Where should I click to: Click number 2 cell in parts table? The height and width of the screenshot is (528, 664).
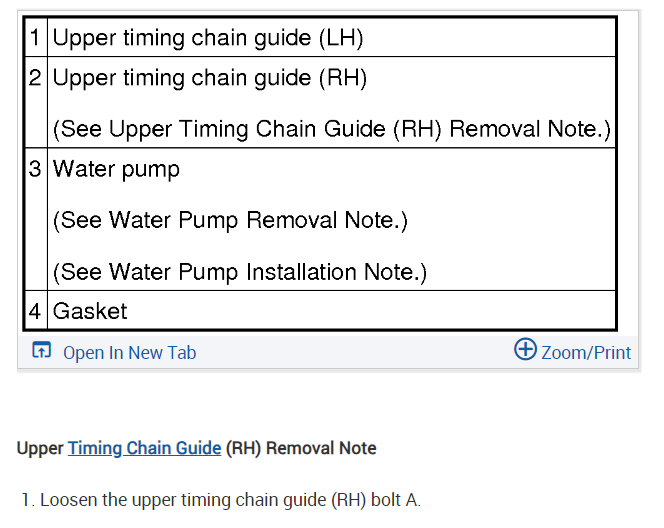tap(35, 78)
